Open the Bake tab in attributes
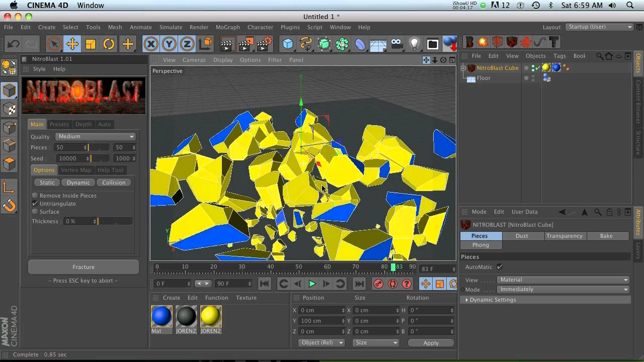The height and width of the screenshot is (362, 644). click(x=606, y=236)
